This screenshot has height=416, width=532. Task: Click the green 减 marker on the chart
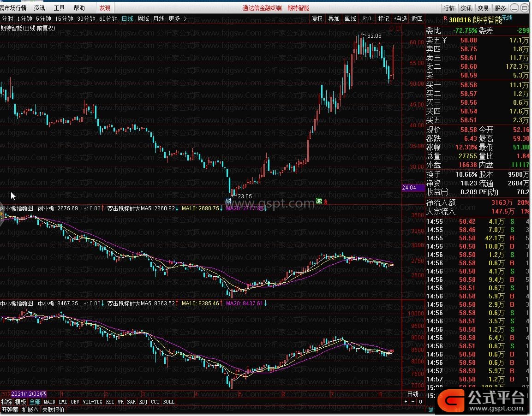319,201
